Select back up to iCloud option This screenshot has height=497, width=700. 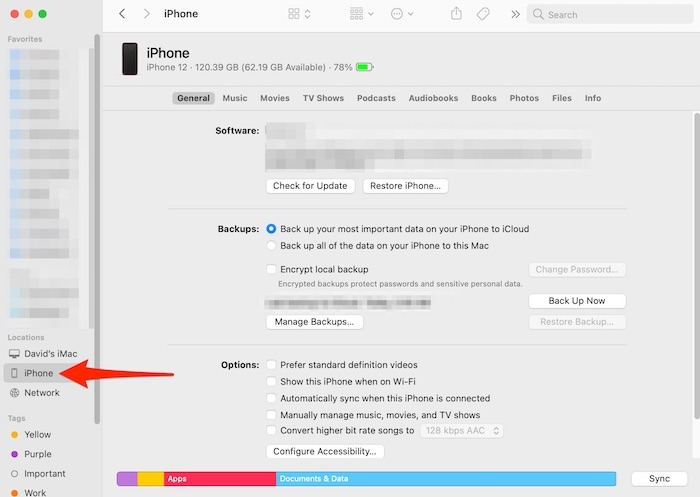point(271,229)
